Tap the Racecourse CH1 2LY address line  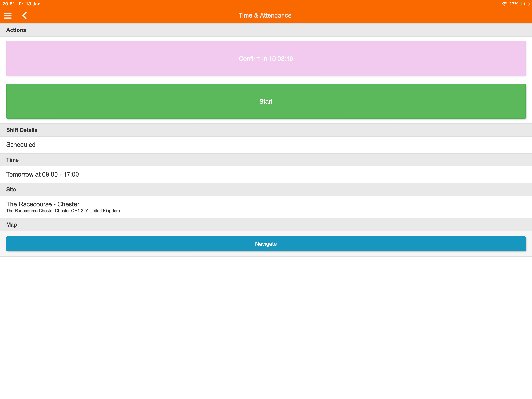(63, 211)
